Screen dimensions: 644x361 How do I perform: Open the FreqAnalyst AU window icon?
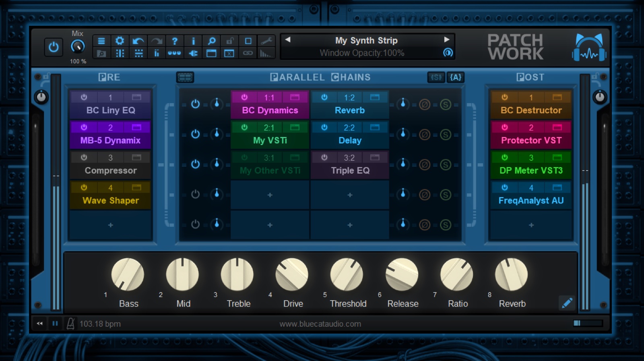[557, 187]
